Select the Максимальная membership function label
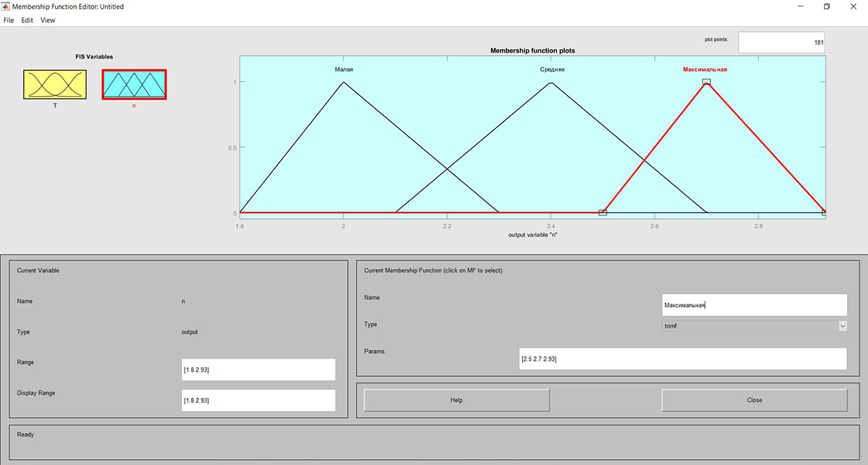 (x=705, y=69)
